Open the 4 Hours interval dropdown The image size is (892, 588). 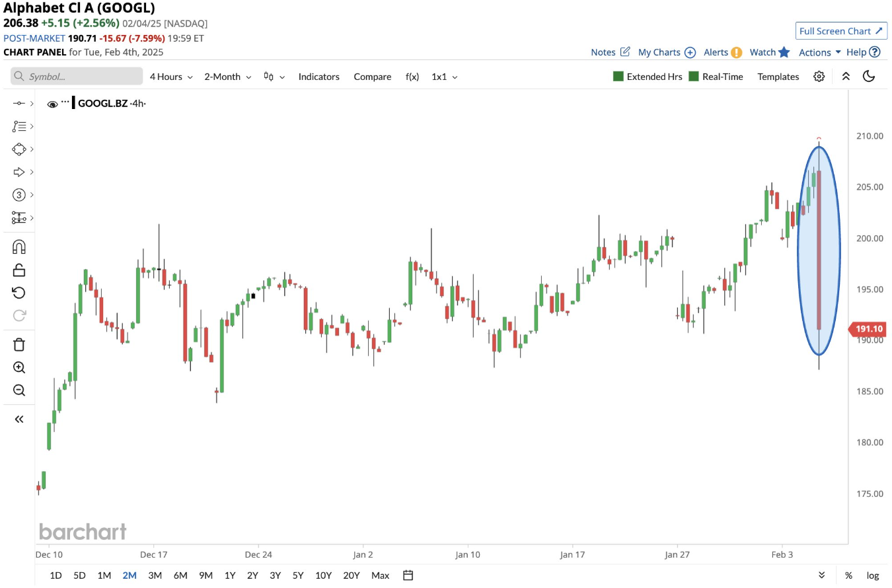click(171, 77)
